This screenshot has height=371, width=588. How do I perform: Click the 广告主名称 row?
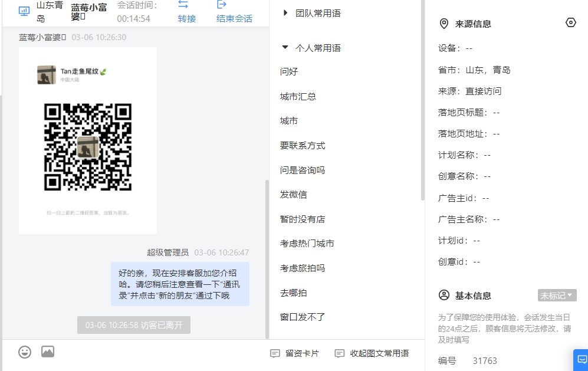469,219
